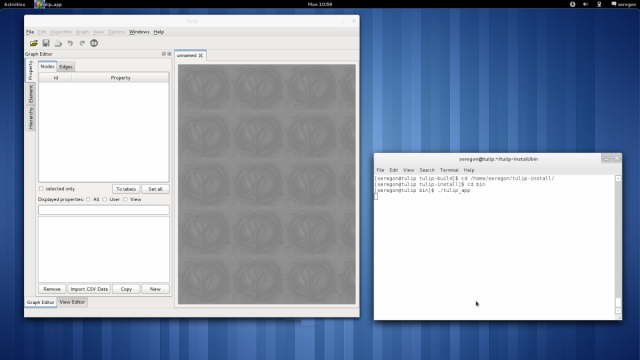
Task: Switch to the Graph Editor bottom tab
Action: (40, 302)
